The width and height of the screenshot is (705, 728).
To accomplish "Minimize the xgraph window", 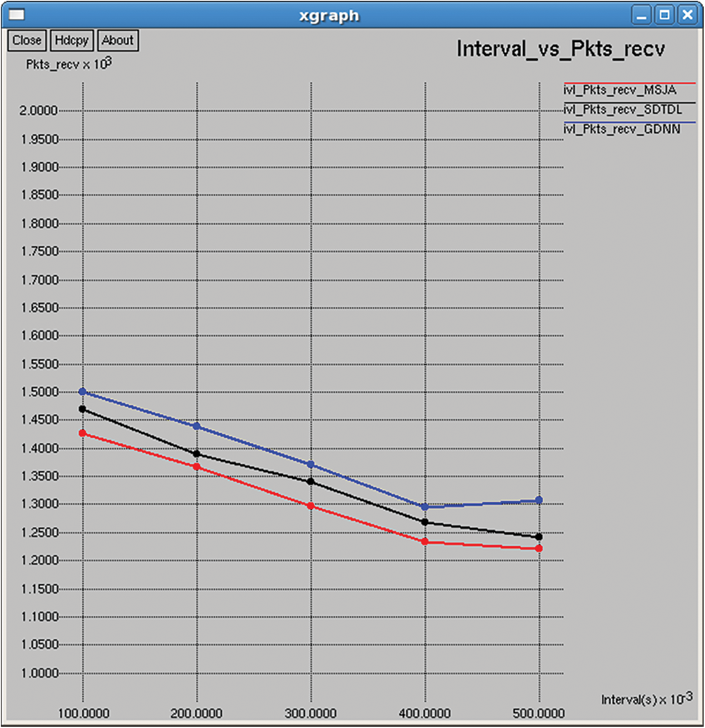I will 641,15.
